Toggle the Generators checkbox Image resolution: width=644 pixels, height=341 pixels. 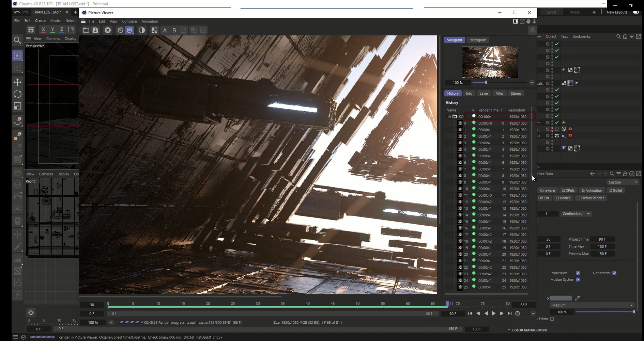click(x=615, y=273)
